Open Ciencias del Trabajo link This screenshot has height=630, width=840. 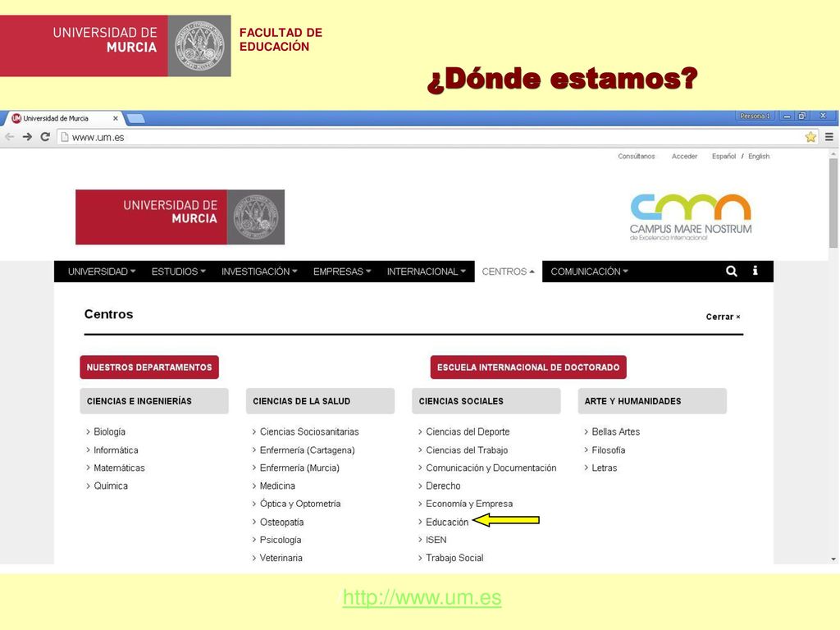467,450
